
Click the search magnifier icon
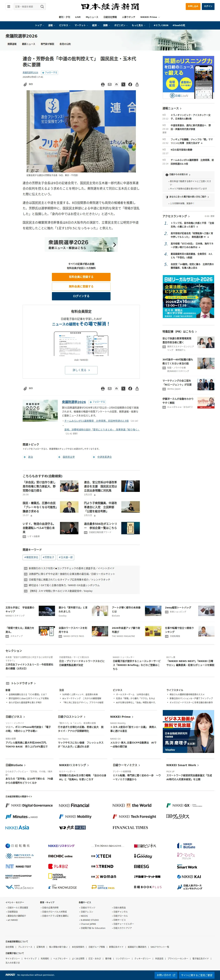coord(42,7)
